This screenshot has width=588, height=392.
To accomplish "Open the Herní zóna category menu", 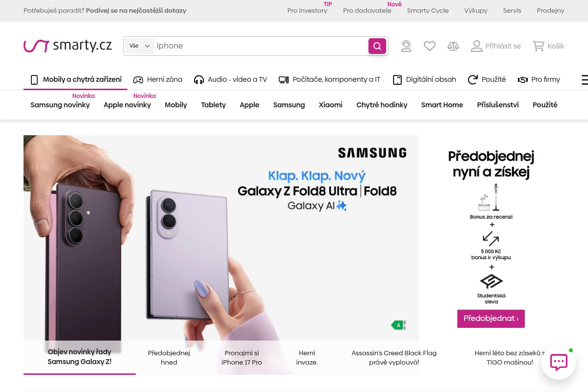I will 158,79.
